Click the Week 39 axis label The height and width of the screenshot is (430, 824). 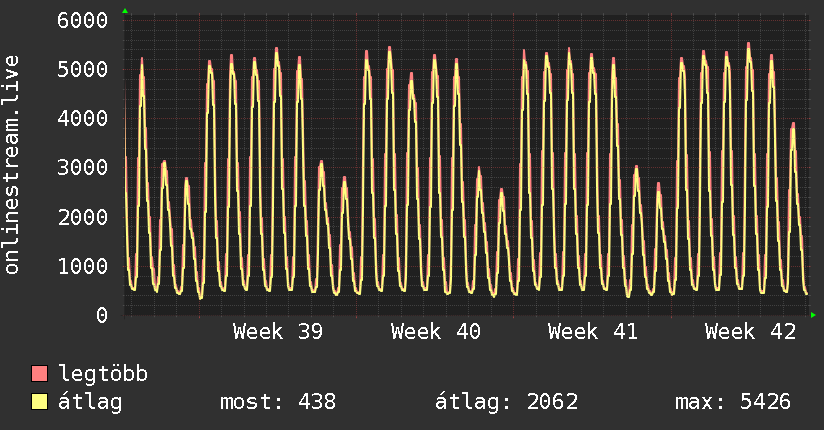click(x=278, y=332)
